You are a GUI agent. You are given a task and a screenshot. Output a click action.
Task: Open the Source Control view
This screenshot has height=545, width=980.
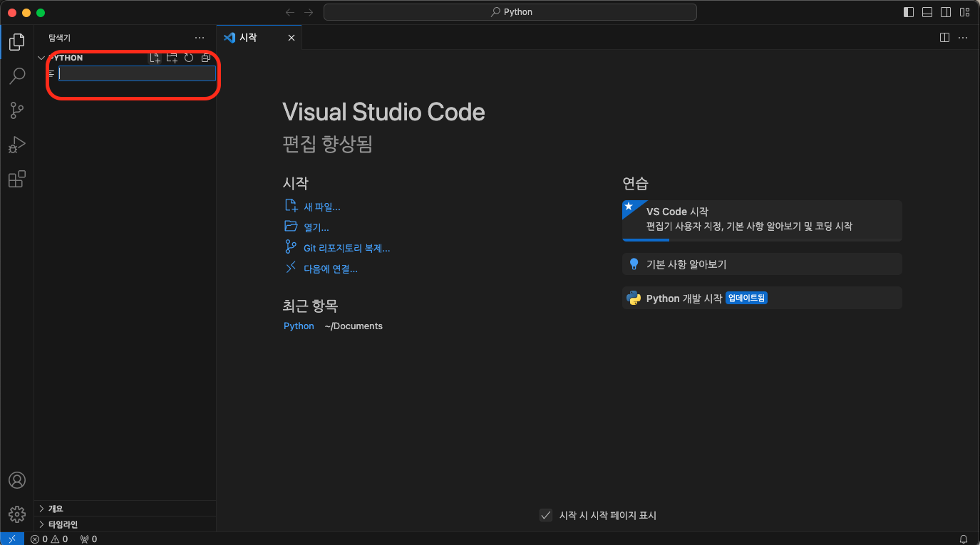coord(17,110)
